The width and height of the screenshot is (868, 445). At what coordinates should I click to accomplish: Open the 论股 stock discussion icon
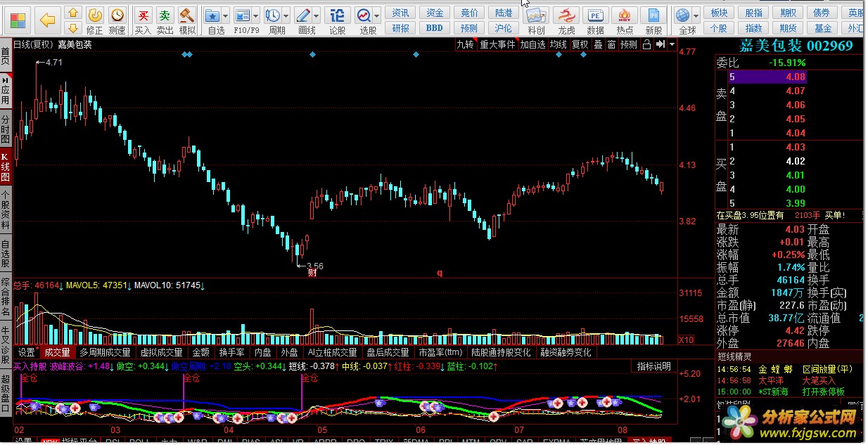coord(338,21)
